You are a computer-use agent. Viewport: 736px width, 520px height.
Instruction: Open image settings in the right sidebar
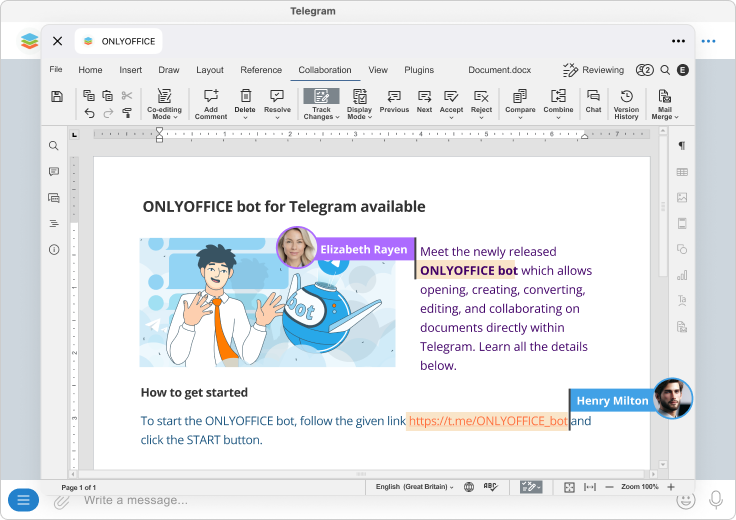[682, 198]
